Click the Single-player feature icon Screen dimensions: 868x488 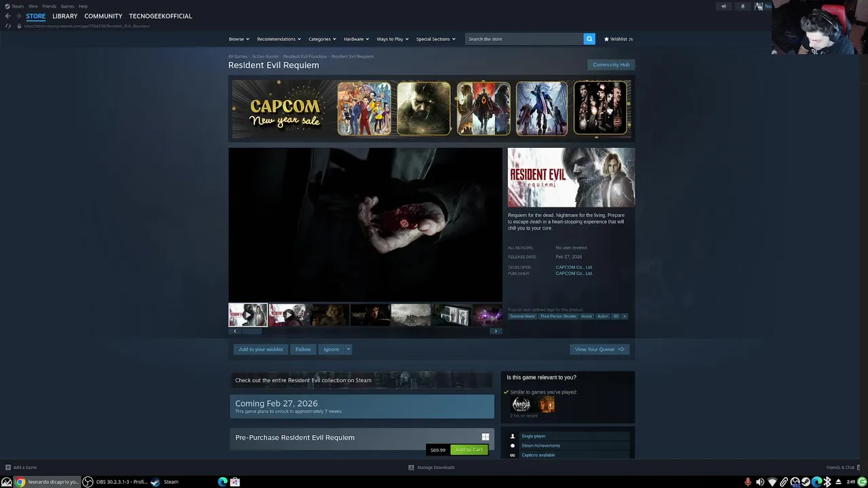coord(513,436)
